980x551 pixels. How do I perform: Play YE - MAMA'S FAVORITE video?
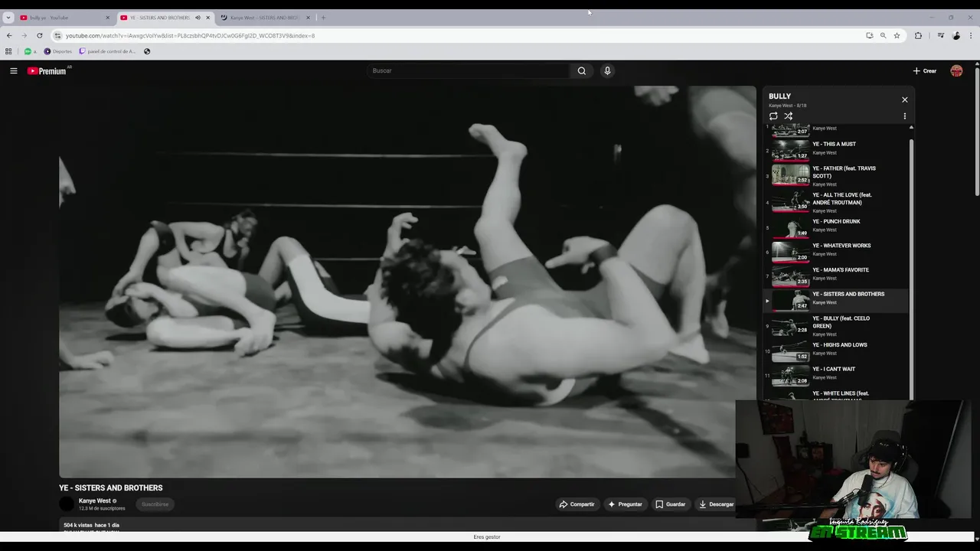pyautogui.click(x=836, y=275)
